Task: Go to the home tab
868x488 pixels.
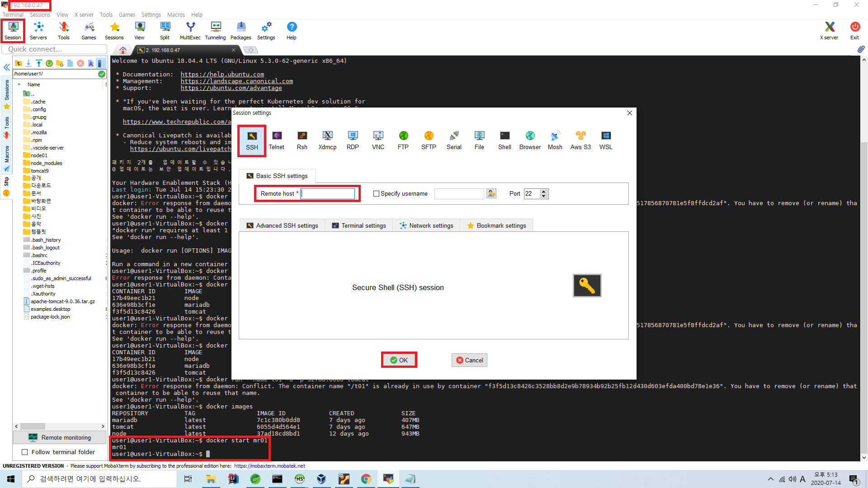Action: [x=123, y=50]
